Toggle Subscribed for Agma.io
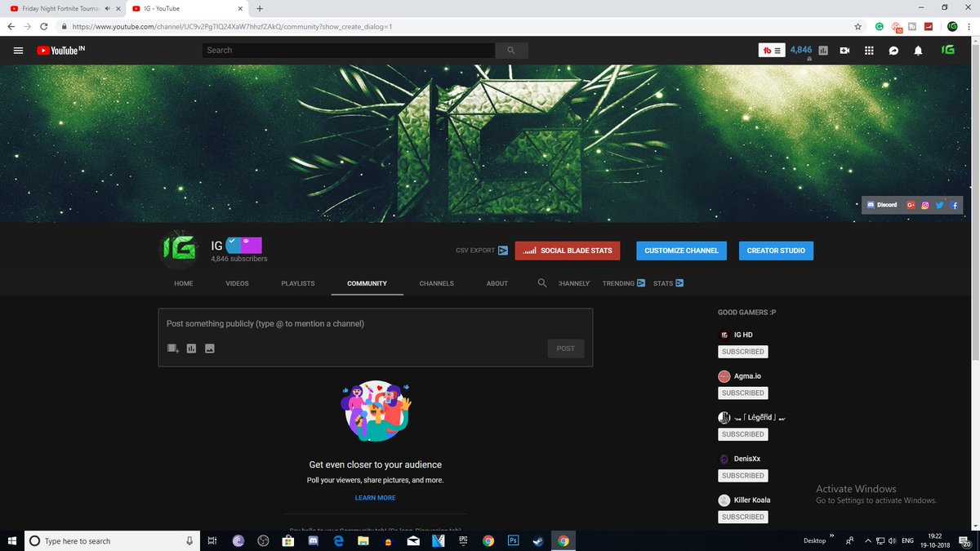This screenshot has width=980, height=551. (742, 393)
